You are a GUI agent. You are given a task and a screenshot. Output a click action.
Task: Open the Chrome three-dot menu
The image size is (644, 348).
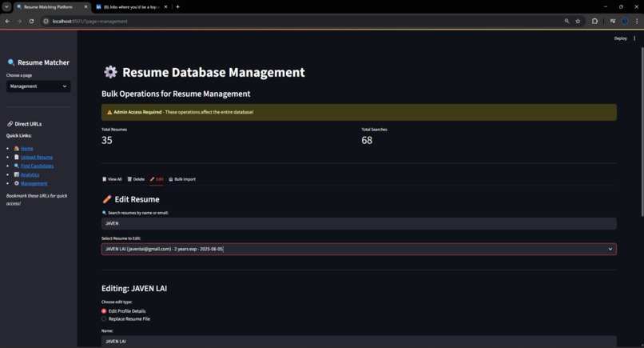pyautogui.click(x=637, y=21)
